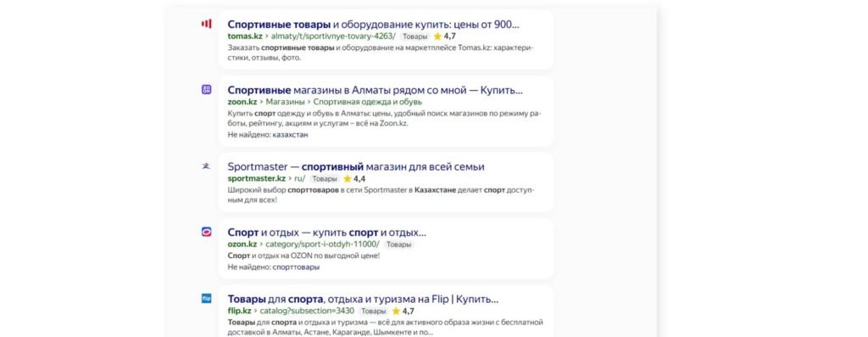Click the zoon.kz purple favicon

(207, 89)
